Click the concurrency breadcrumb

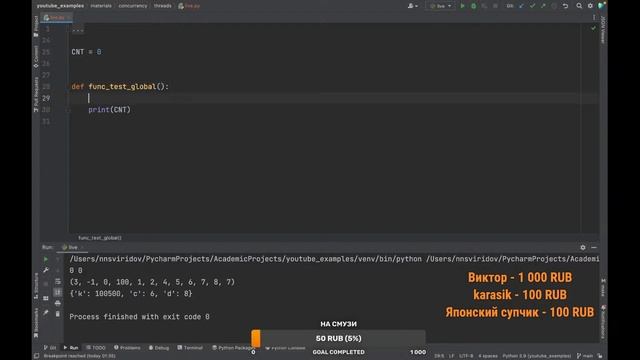point(133,6)
